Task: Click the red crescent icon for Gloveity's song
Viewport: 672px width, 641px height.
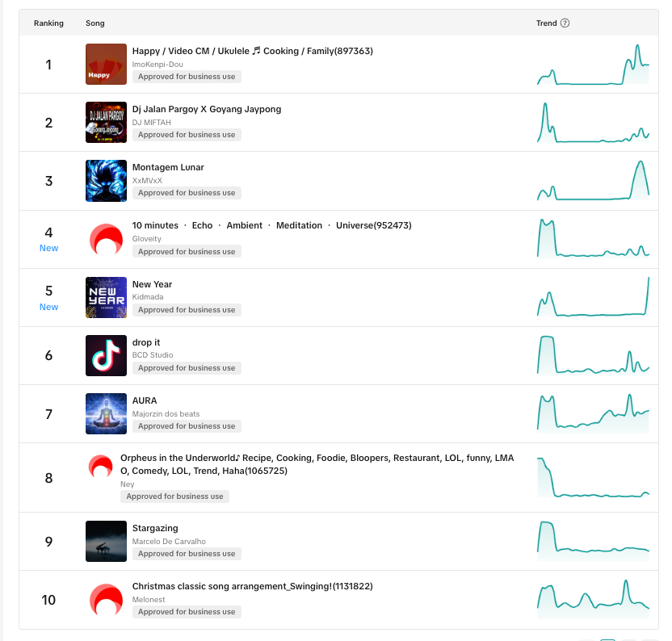Action: [x=106, y=239]
